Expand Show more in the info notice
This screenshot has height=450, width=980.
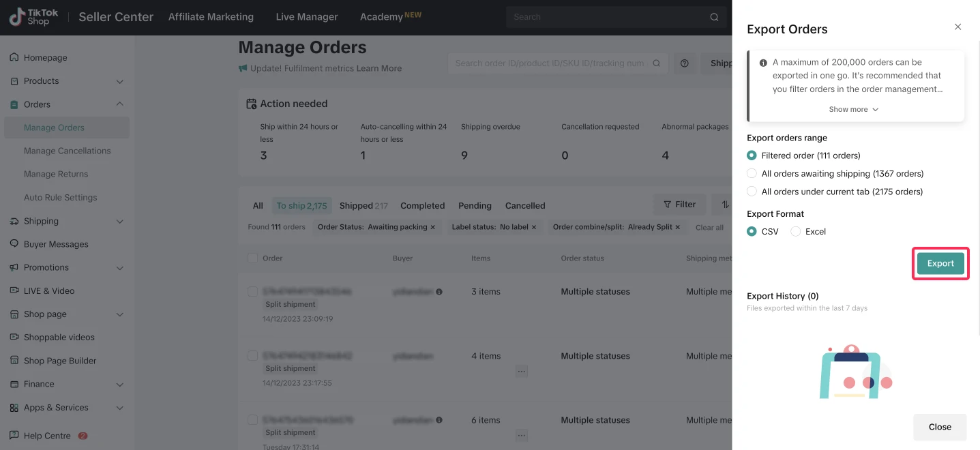tap(853, 110)
